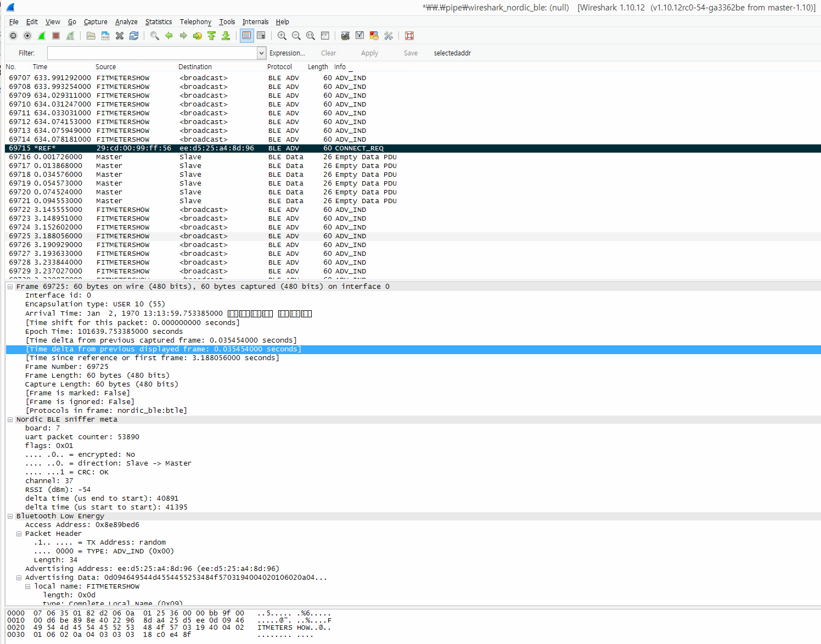821x644 pixels.
Task: Start a new live capture
Action: [42, 36]
